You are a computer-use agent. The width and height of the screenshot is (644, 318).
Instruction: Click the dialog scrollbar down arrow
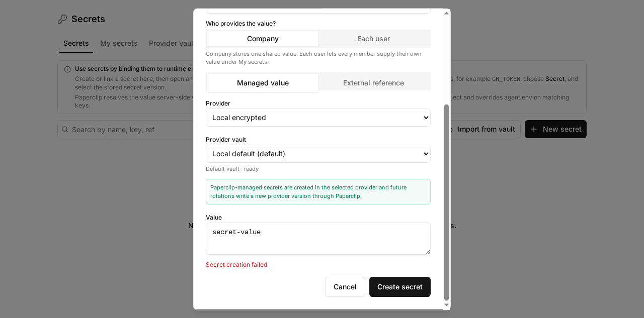coord(446,305)
